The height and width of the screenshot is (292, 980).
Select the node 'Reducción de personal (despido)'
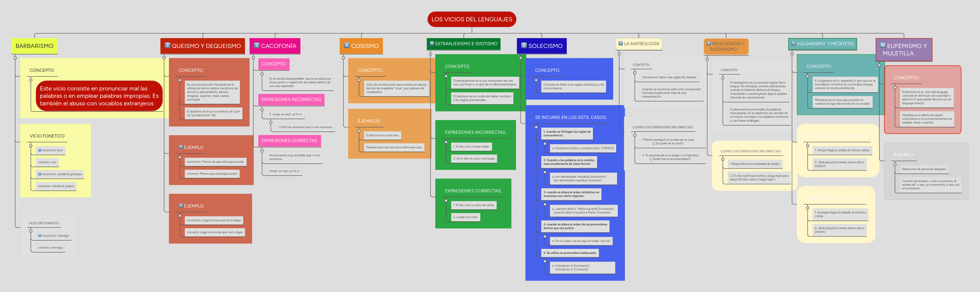[924, 169]
